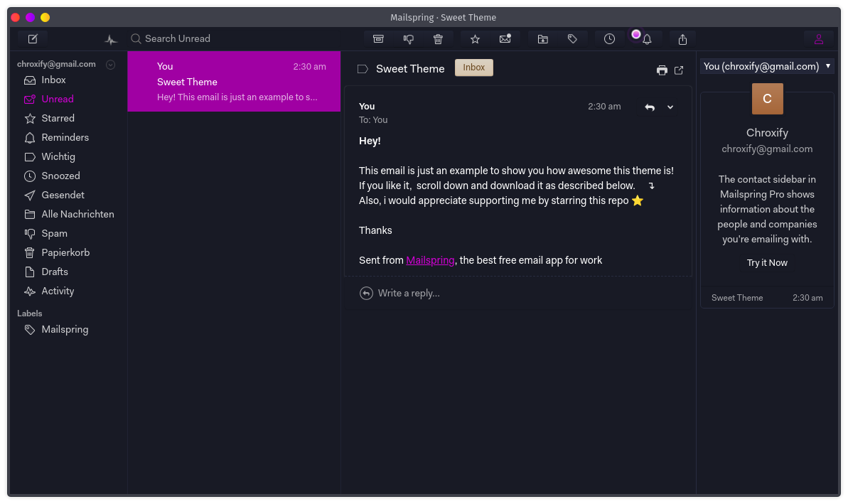Toggle the important marker beside the Sweet Theme subject
Image resolution: width=848 pixels, height=504 pixels.
pos(363,69)
